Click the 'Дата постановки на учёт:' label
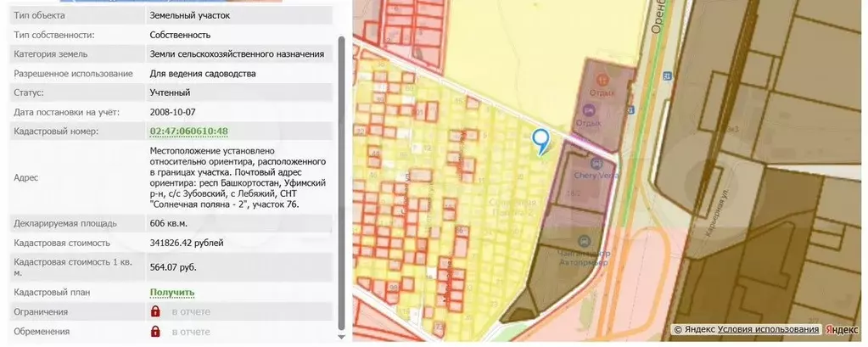Screen dimensions: 868x347 coord(66,112)
